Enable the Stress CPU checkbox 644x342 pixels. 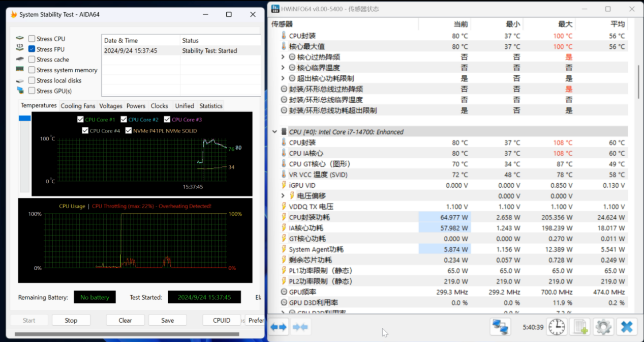[32, 39]
